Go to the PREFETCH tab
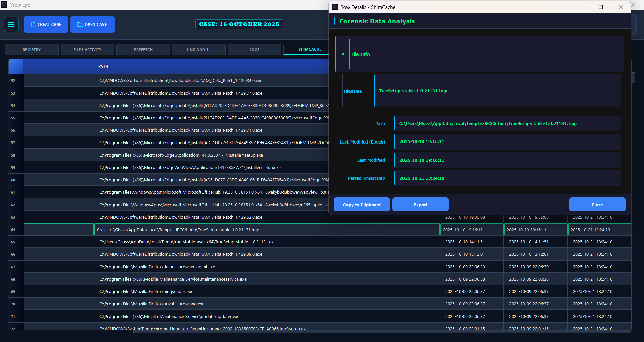 tap(143, 49)
